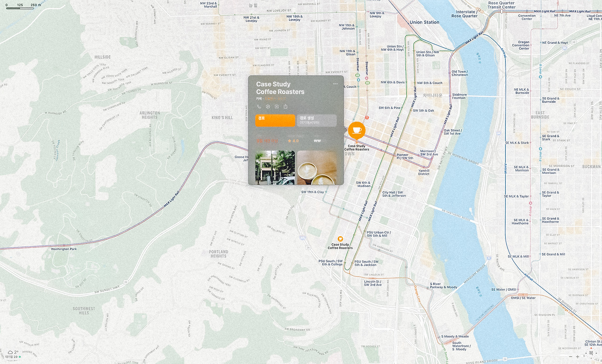Viewport: 602px width, 364px height.
Task: Select the small orange coffee pin near PSU
Action: click(341, 239)
